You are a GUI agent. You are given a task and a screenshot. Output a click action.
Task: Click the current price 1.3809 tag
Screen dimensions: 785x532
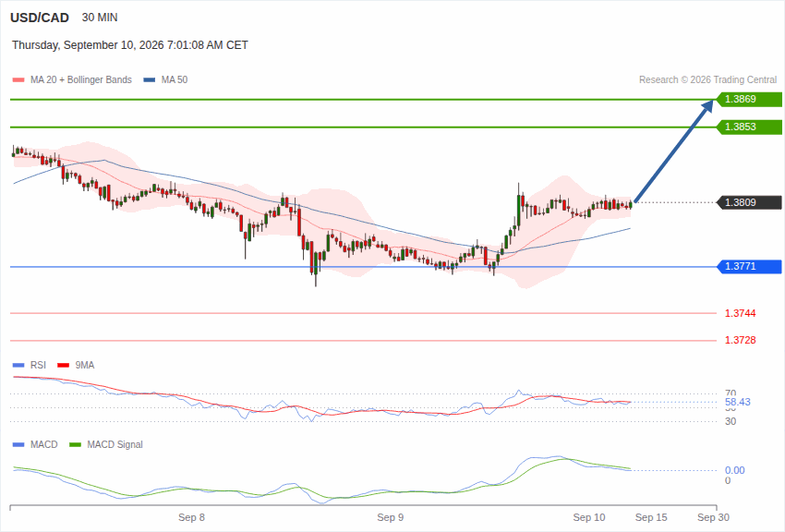point(750,202)
